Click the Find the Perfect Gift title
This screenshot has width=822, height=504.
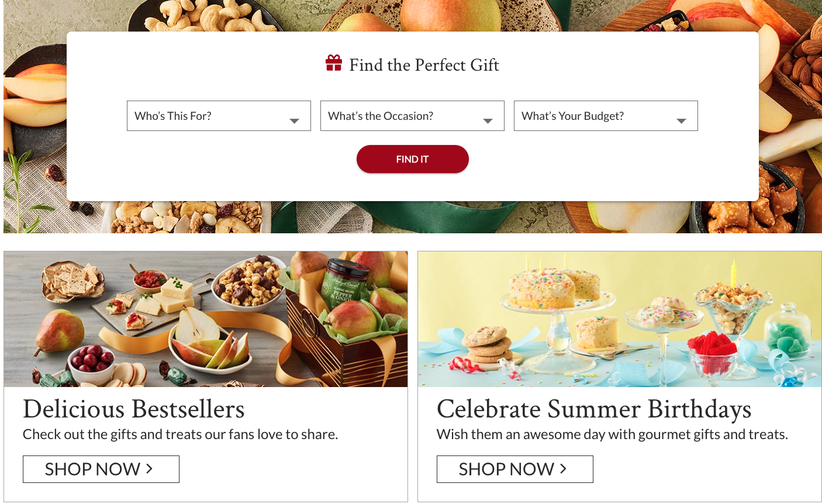pos(424,65)
